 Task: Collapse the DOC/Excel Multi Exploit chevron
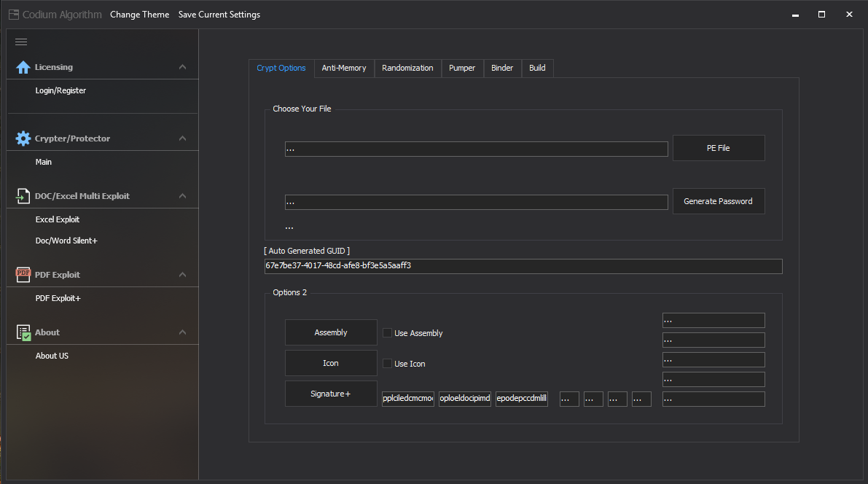[182, 196]
